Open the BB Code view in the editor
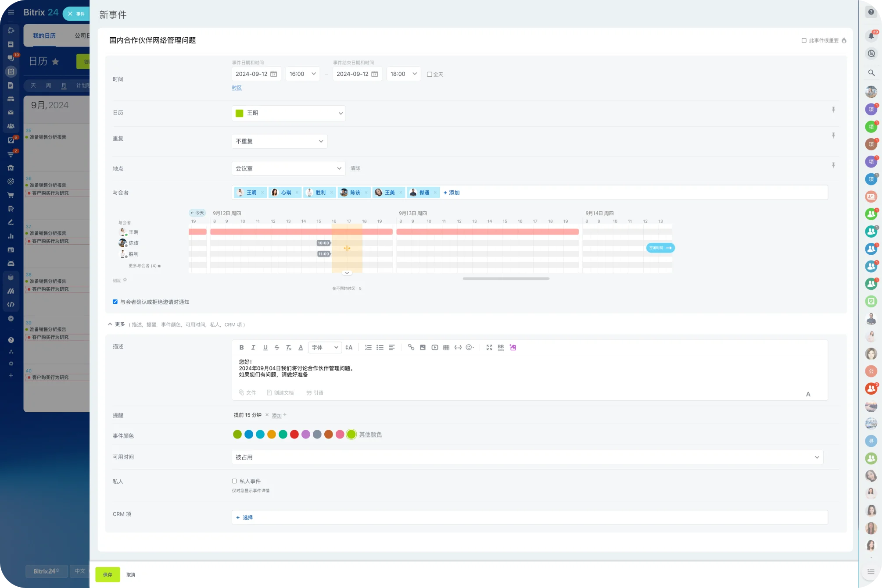The width and height of the screenshot is (882, 588). (x=501, y=348)
